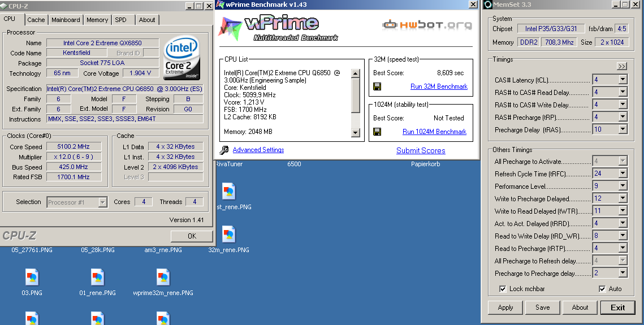The image size is (644, 325).
Task: Switch to the About tab in CPU-Z
Action: pyautogui.click(x=146, y=20)
